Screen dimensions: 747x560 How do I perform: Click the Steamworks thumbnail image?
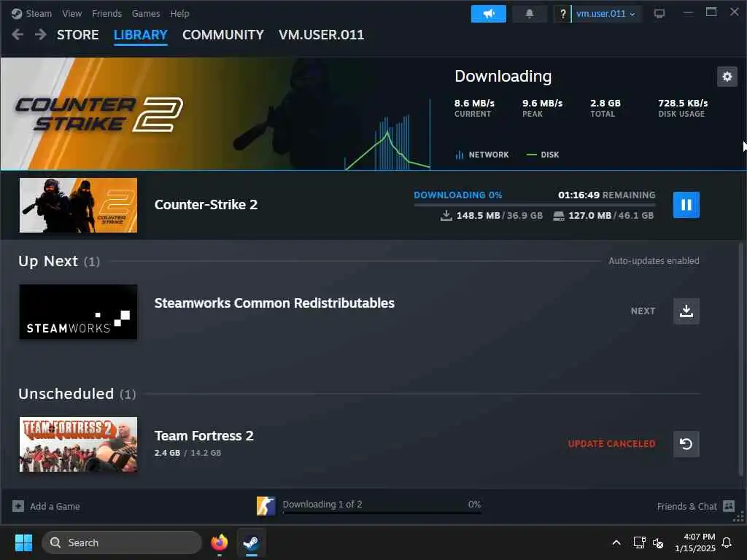tap(78, 312)
